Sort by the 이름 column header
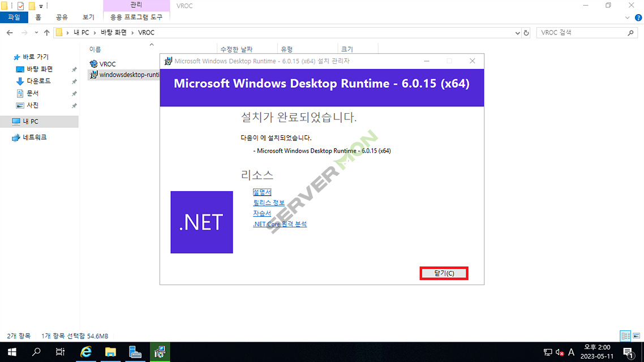This screenshot has width=644, height=362. (95, 49)
